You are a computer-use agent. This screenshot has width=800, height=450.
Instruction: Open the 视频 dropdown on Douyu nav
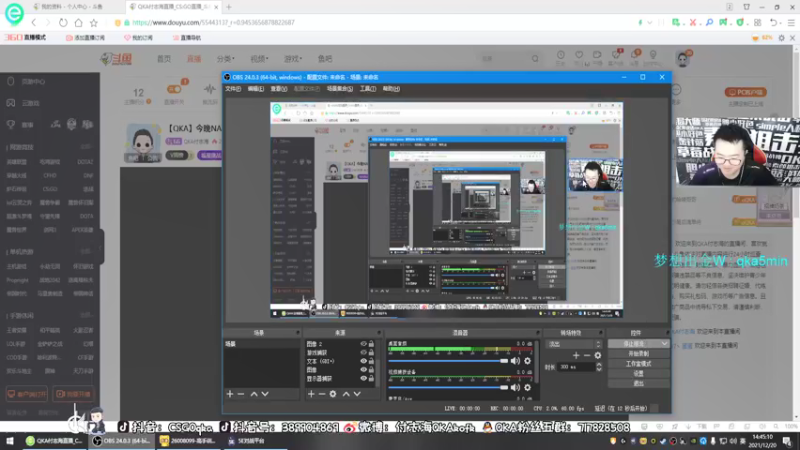click(x=259, y=59)
